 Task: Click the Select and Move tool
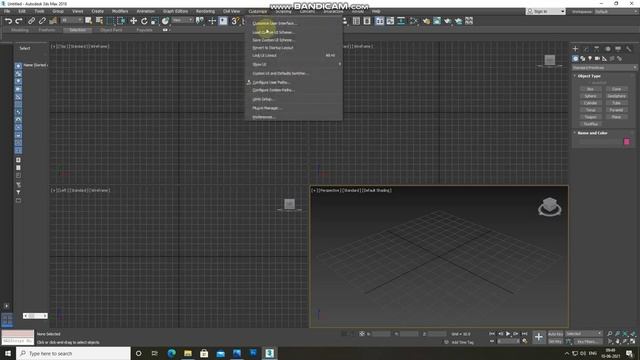pyautogui.click(x=133, y=21)
